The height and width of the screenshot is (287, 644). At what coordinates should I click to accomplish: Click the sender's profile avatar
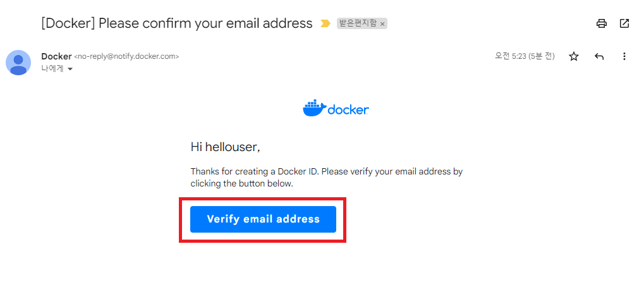click(18, 63)
